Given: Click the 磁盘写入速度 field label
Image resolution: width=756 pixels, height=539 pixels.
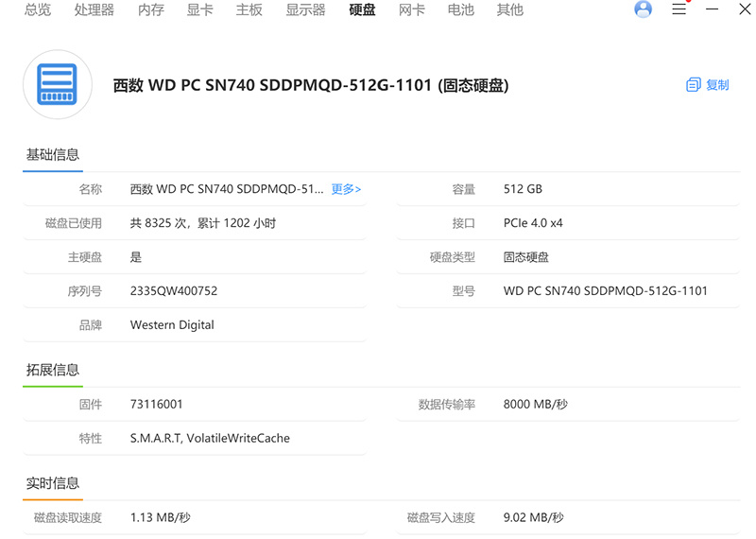Looking at the screenshot, I should pyautogui.click(x=440, y=518).
